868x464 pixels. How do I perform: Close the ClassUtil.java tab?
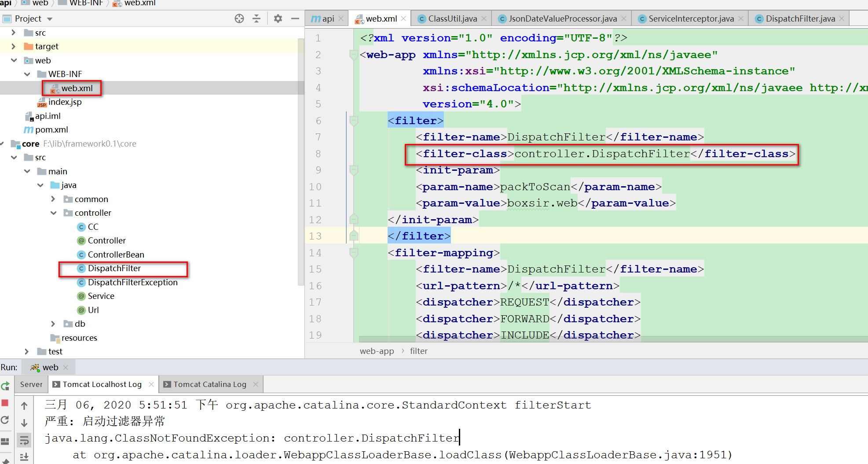(x=484, y=18)
